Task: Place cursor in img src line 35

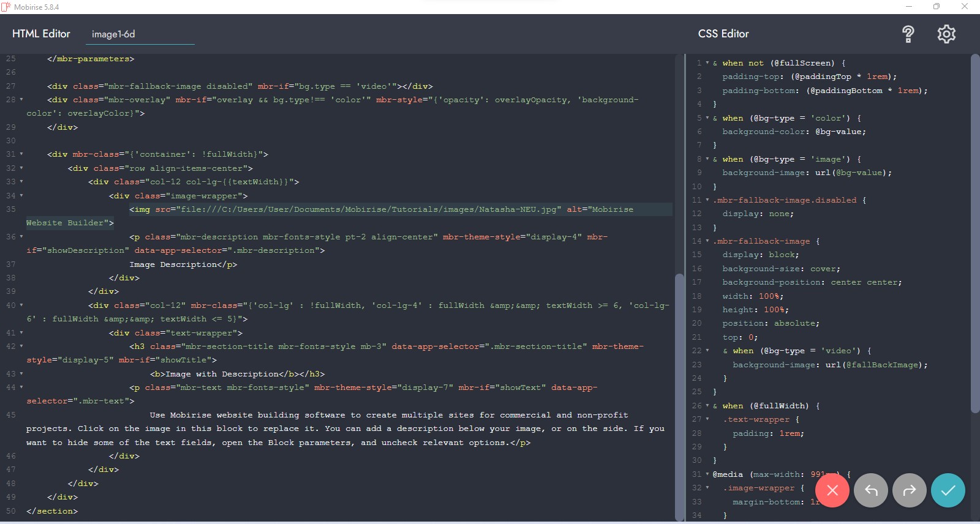Action: pyautogui.click(x=367, y=209)
